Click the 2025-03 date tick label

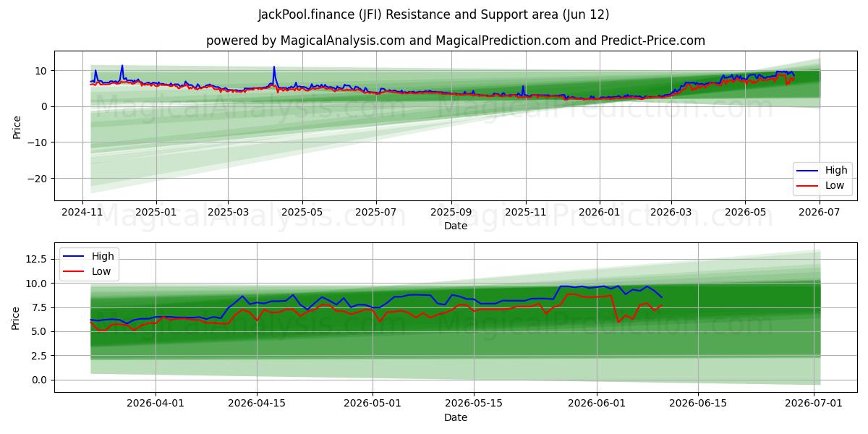click(228, 213)
